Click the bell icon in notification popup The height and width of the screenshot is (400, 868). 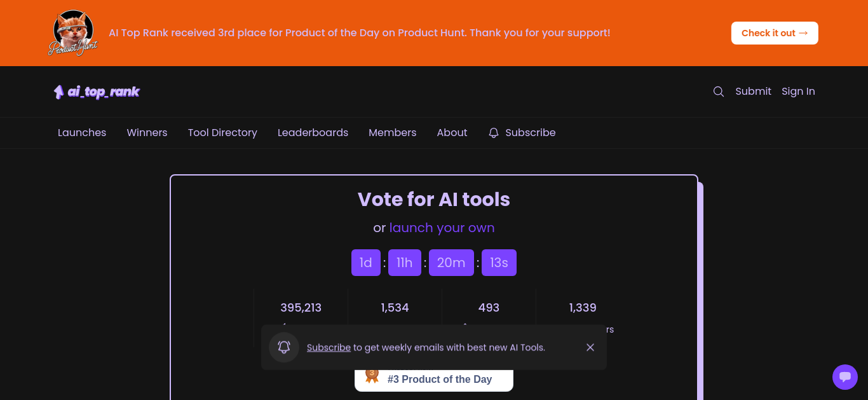284,347
